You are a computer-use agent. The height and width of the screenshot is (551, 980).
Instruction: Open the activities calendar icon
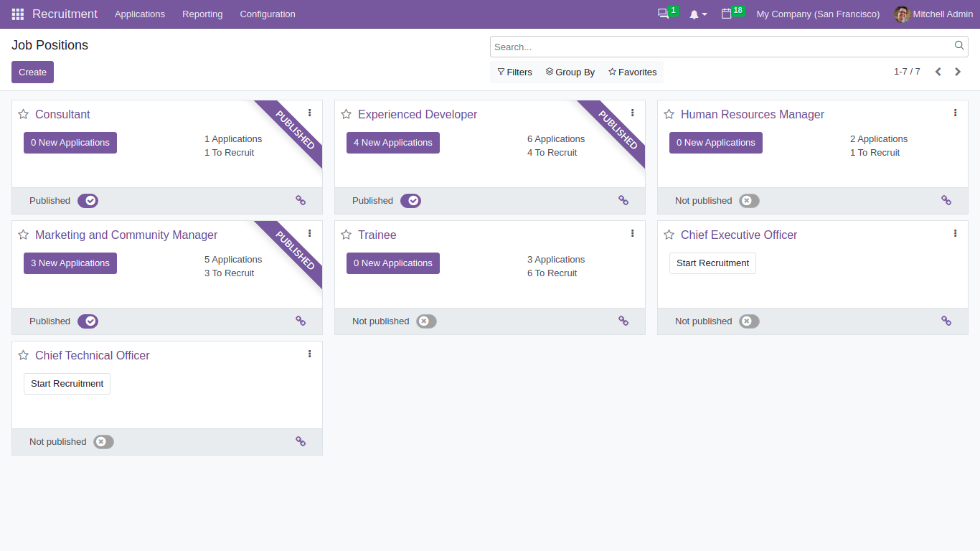click(x=727, y=14)
